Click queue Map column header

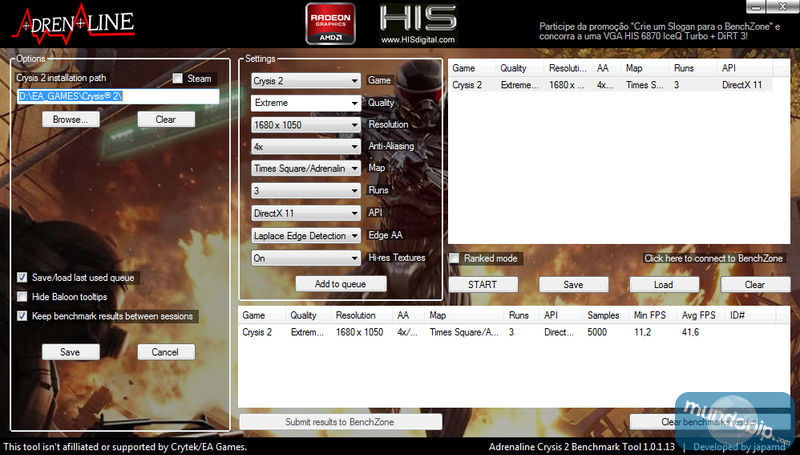pos(645,68)
